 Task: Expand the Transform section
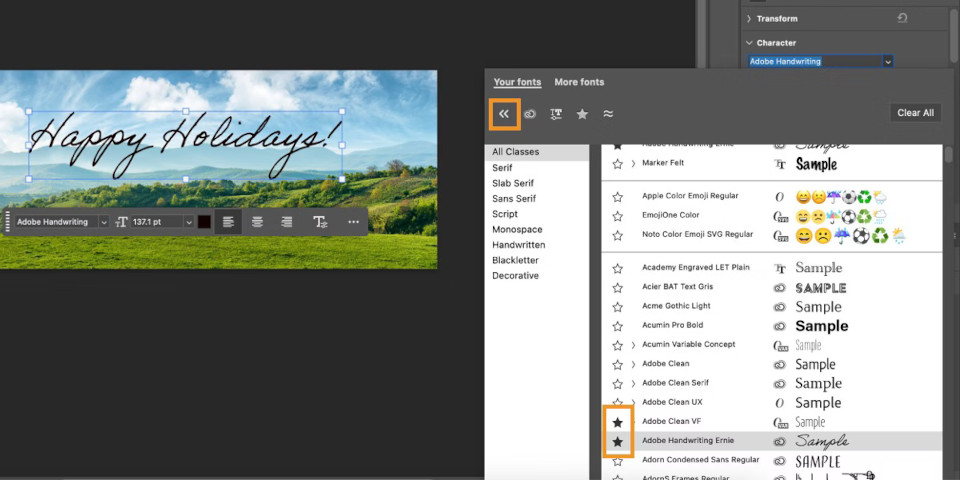[x=749, y=19]
